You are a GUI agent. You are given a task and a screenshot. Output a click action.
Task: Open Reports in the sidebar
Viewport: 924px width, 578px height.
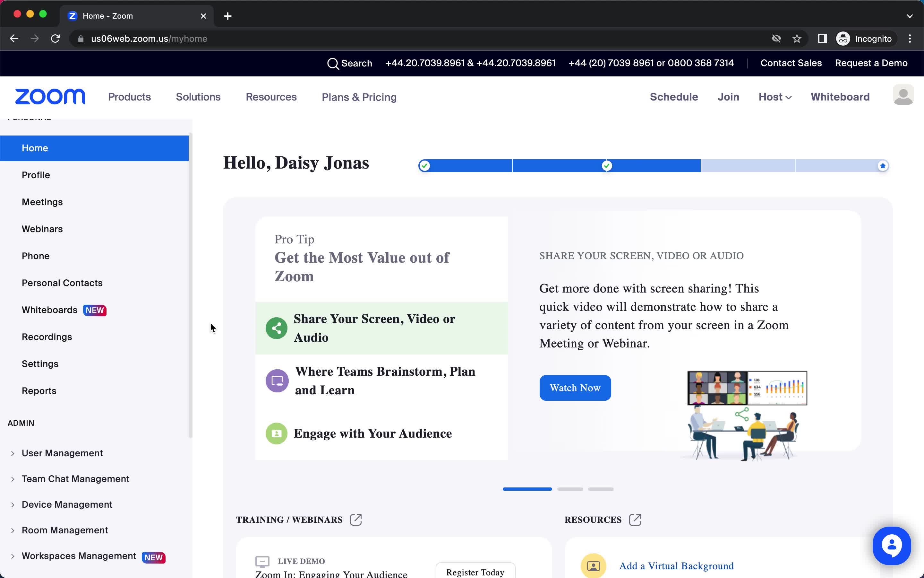39,391
